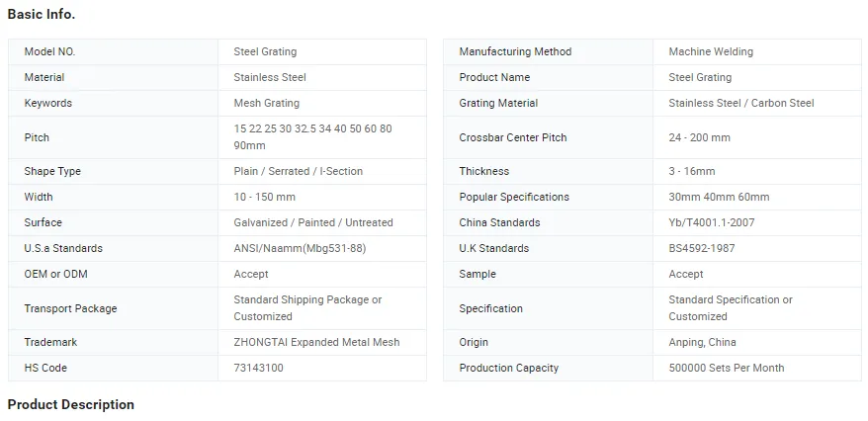Select the 3 - 16mm thickness value

(x=692, y=172)
